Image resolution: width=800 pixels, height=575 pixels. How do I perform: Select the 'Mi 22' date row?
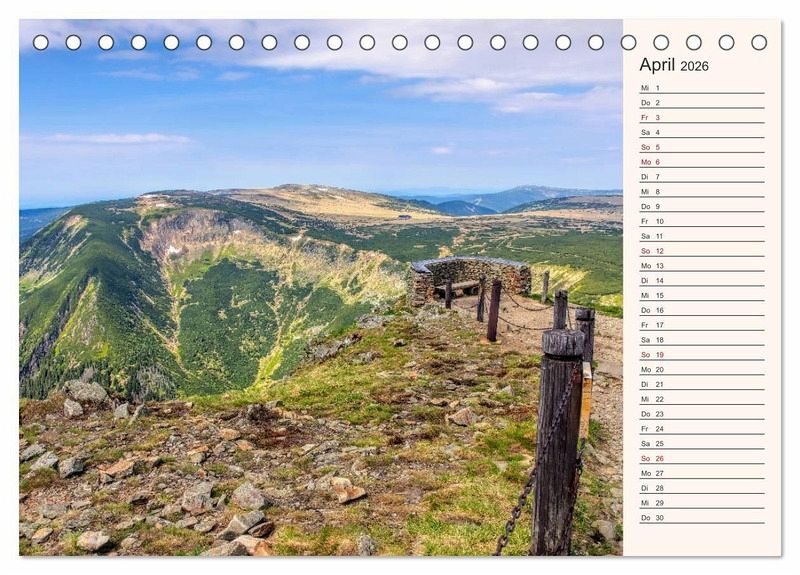pyautogui.click(x=702, y=398)
